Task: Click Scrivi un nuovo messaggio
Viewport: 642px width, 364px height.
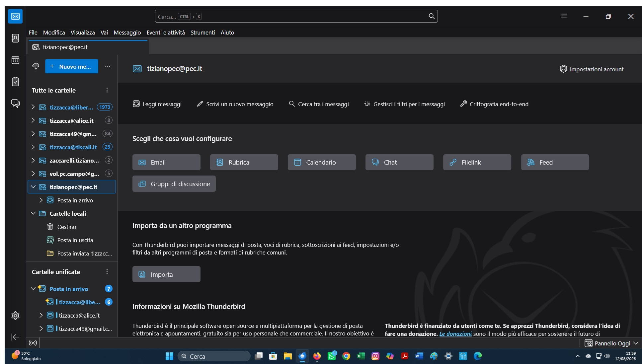Action: tap(235, 104)
